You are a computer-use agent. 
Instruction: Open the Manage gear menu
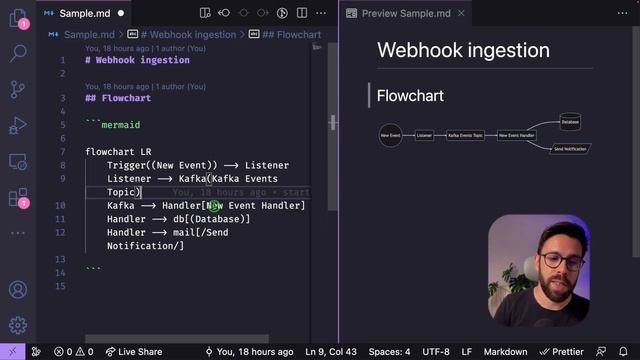tap(18, 325)
